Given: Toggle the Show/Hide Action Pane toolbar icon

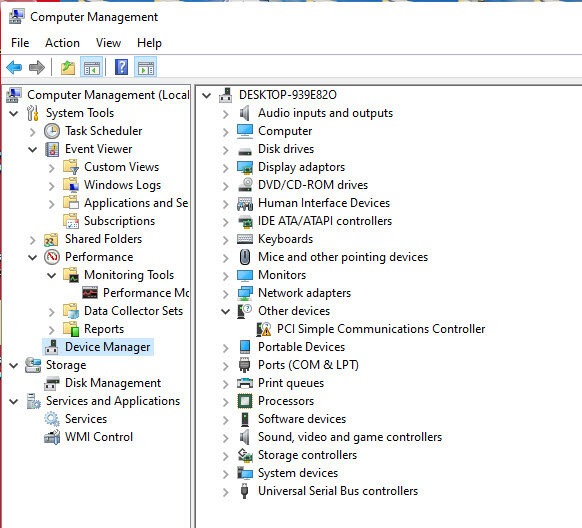Looking at the screenshot, I should (146, 68).
